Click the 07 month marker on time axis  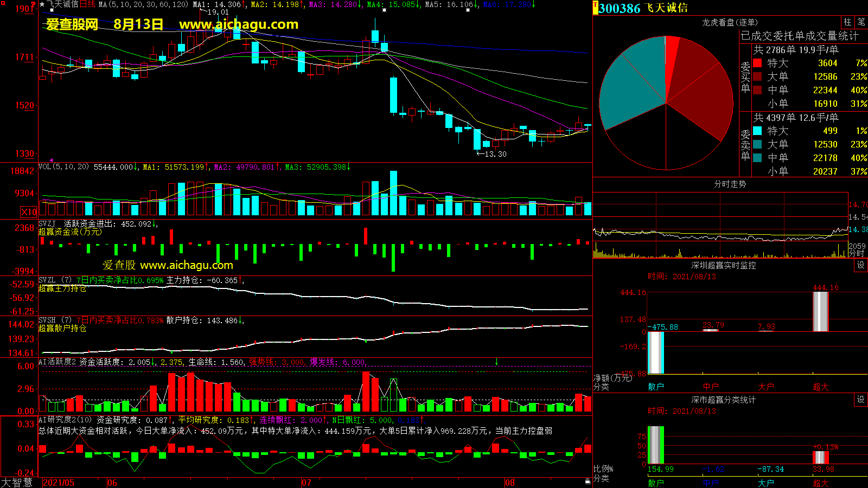click(x=307, y=483)
